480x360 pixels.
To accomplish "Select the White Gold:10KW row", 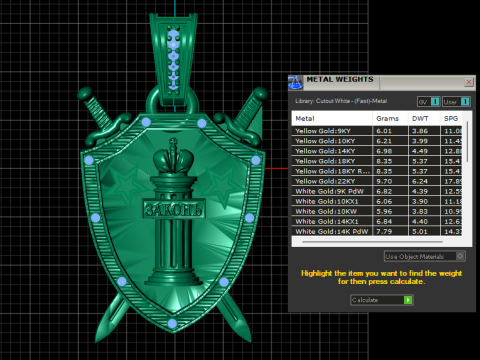I will [x=377, y=211].
